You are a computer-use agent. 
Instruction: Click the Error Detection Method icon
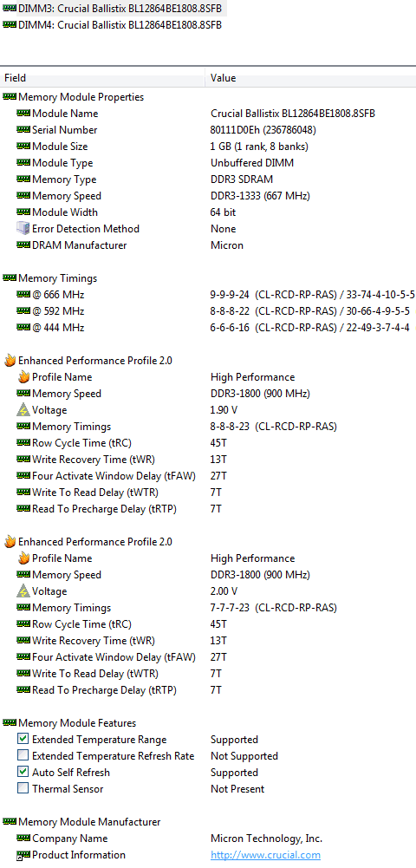click(x=23, y=229)
